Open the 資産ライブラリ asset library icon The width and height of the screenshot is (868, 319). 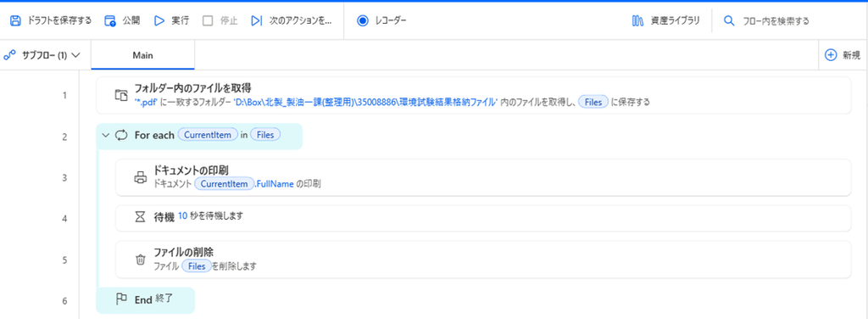(637, 21)
